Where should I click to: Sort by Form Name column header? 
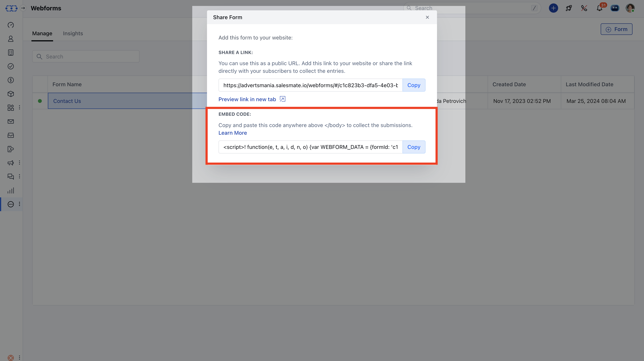[67, 85]
